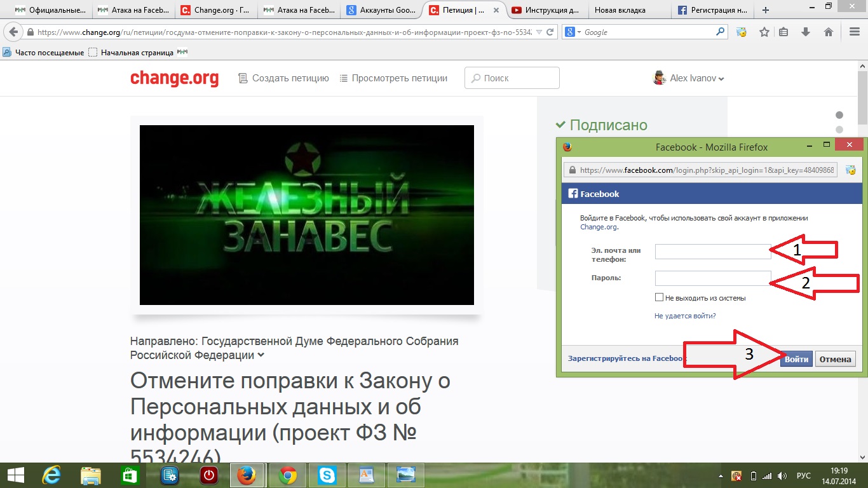Image resolution: width=868 pixels, height=488 pixels.
Task: Open the downloads arrow icon
Action: (x=806, y=32)
